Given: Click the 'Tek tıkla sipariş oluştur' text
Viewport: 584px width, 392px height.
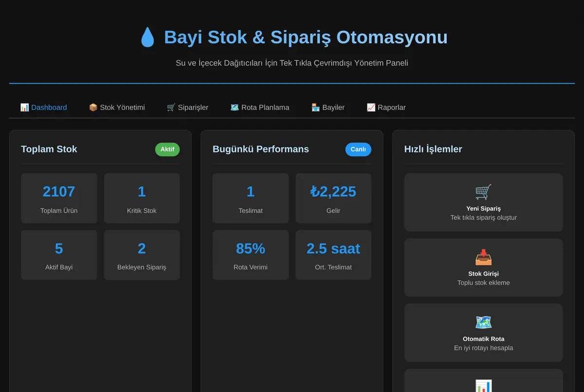Looking at the screenshot, I should 483,218.
